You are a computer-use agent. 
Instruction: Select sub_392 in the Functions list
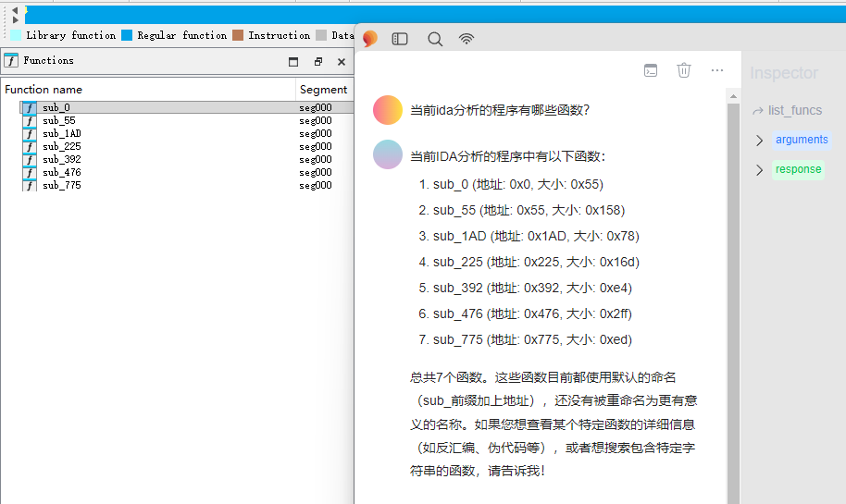[x=61, y=160]
